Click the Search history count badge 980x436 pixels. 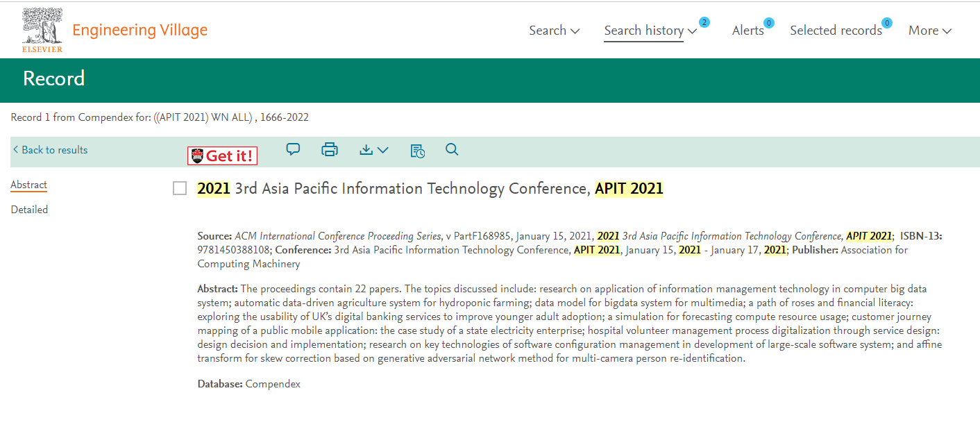pyautogui.click(x=704, y=22)
